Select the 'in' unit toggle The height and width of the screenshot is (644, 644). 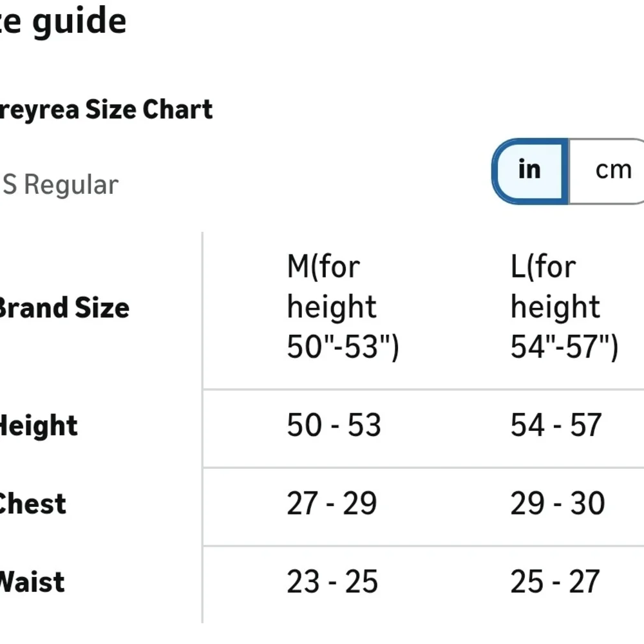coord(530,171)
